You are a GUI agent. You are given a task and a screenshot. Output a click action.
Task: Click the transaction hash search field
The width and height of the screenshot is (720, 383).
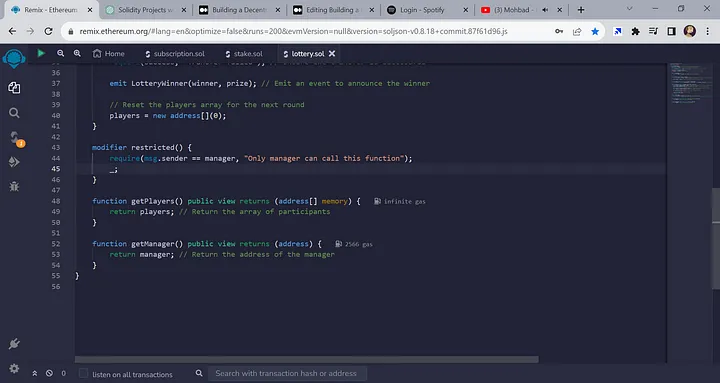[x=287, y=373]
